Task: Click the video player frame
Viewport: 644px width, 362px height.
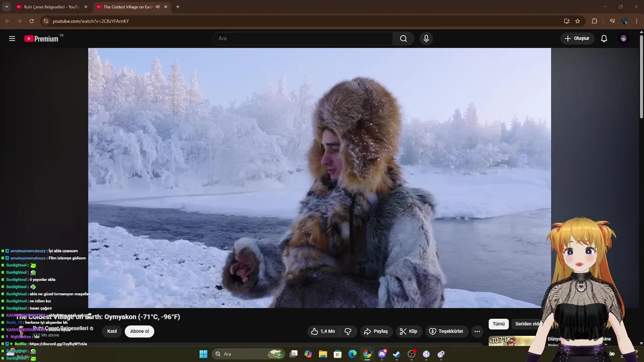Action: point(319,178)
